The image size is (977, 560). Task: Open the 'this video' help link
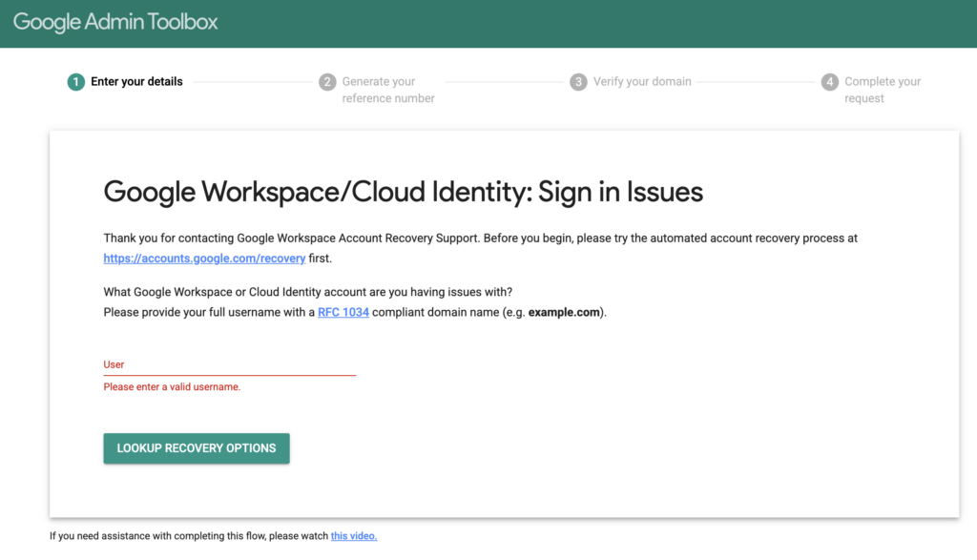(354, 536)
